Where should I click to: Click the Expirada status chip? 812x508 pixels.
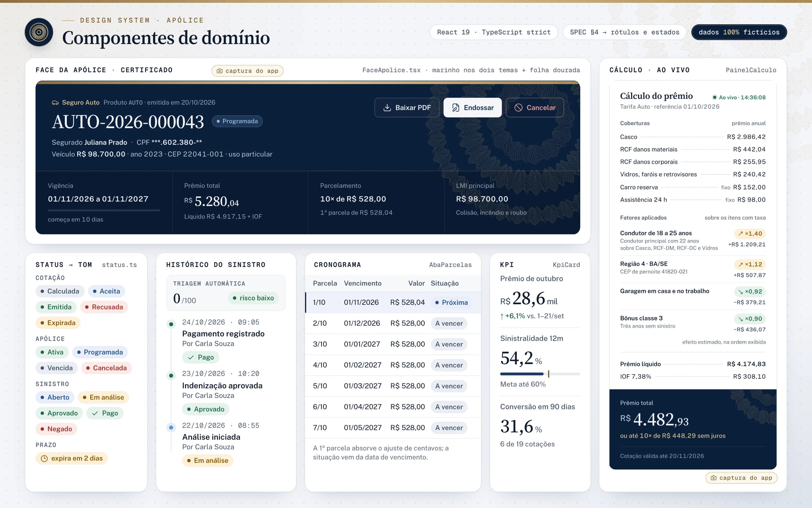tap(58, 323)
